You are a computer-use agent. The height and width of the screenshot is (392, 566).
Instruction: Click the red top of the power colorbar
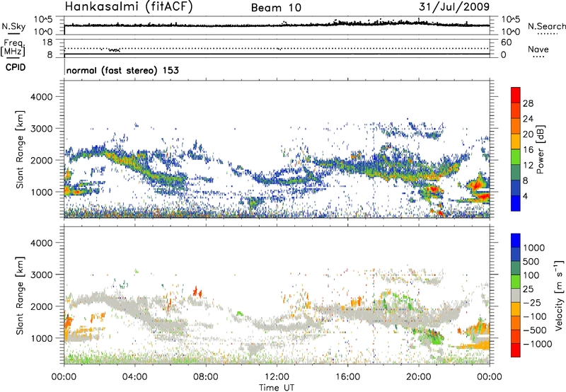pyautogui.click(x=516, y=95)
